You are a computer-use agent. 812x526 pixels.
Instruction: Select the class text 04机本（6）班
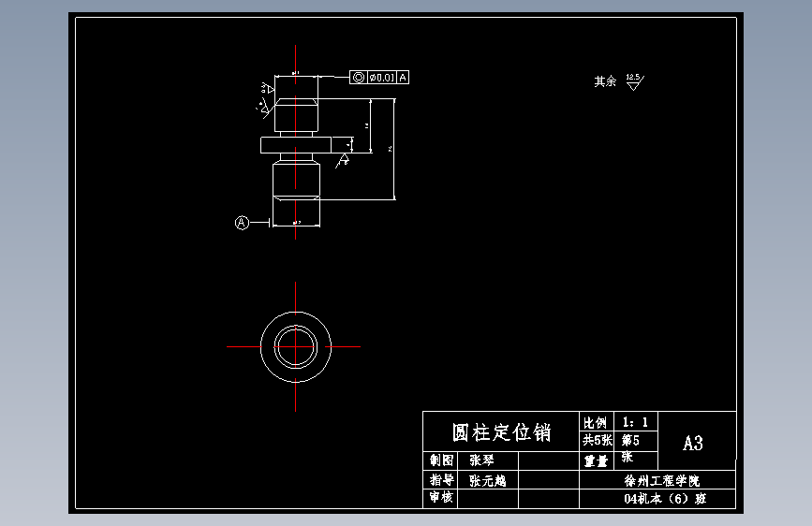pyautogui.click(x=665, y=499)
